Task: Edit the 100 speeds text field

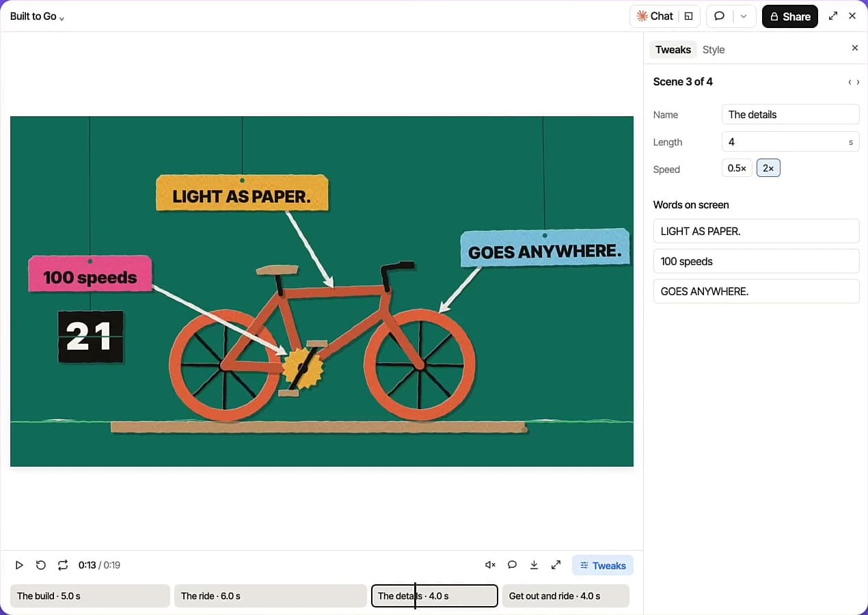Action: coord(756,261)
